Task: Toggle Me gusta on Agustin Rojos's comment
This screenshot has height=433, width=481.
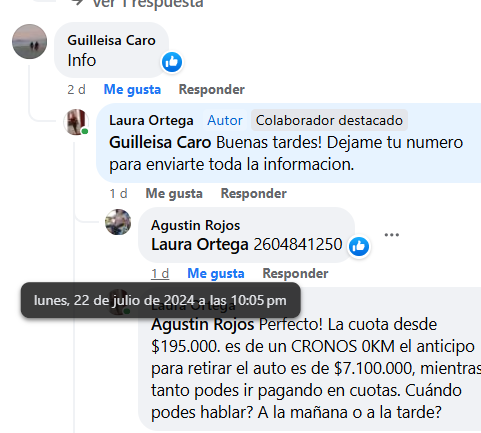Action: [x=216, y=273]
